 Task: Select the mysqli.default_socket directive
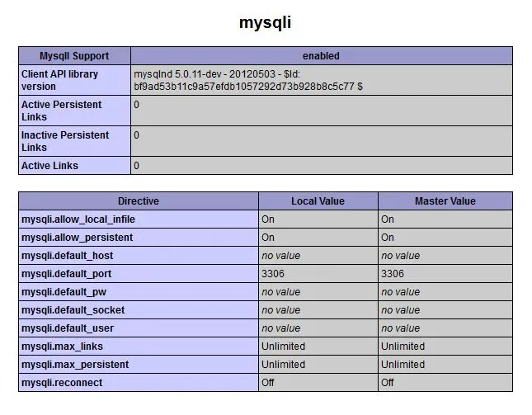coord(74,310)
